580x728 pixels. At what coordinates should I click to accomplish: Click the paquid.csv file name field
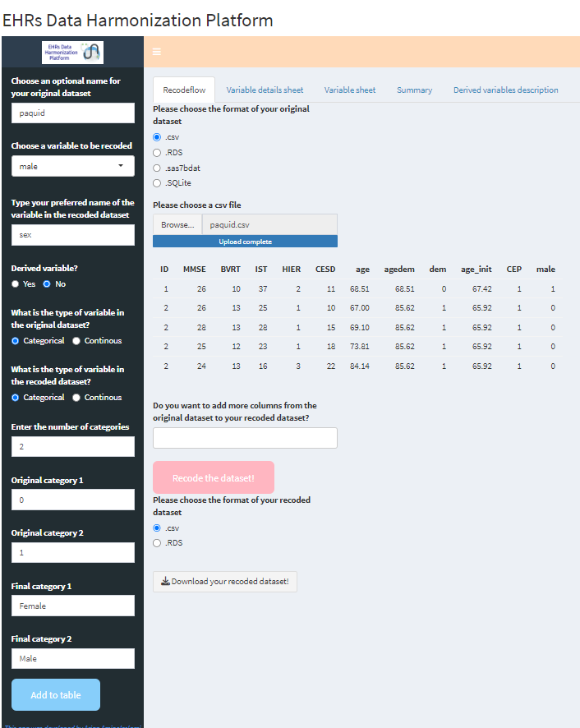point(269,224)
